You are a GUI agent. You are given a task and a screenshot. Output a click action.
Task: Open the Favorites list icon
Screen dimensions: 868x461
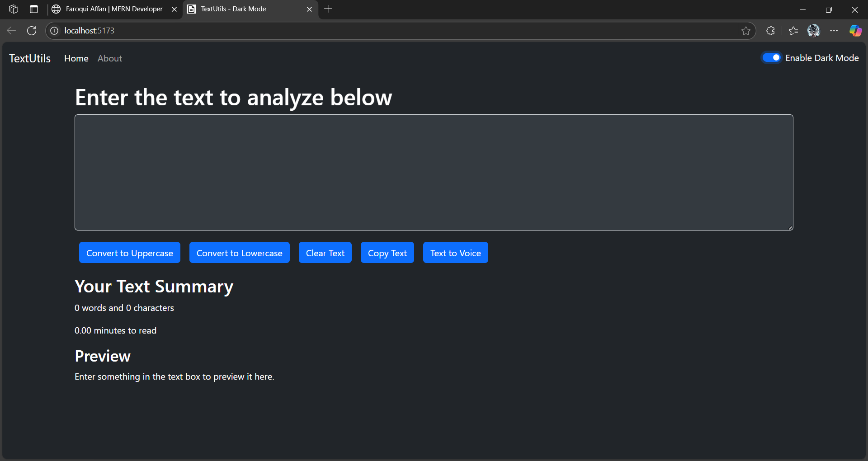[x=793, y=31]
